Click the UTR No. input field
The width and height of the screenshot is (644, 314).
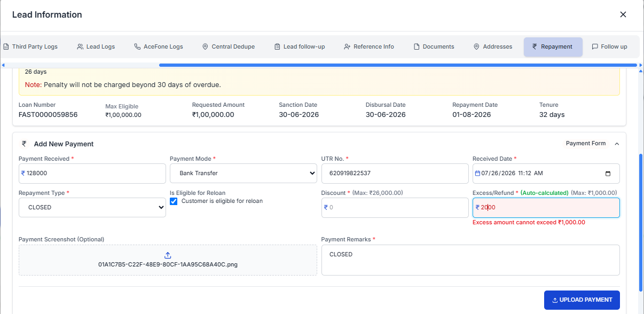click(395, 174)
